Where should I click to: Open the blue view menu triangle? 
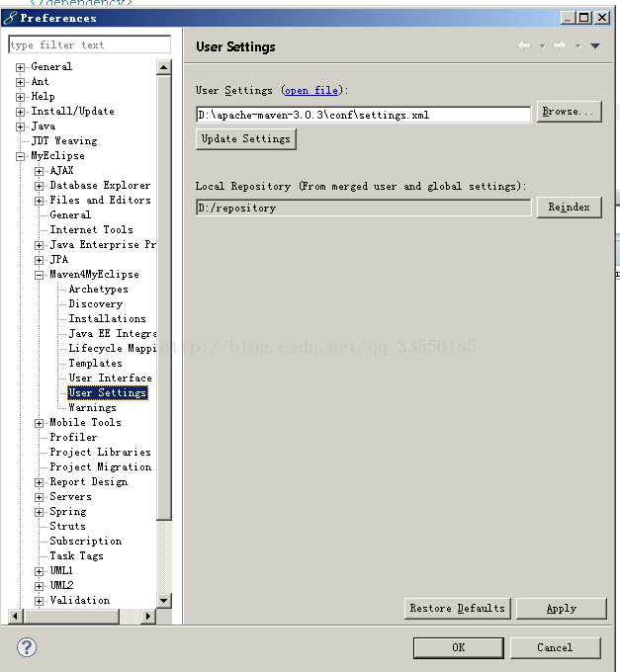click(x=594, y=45)
